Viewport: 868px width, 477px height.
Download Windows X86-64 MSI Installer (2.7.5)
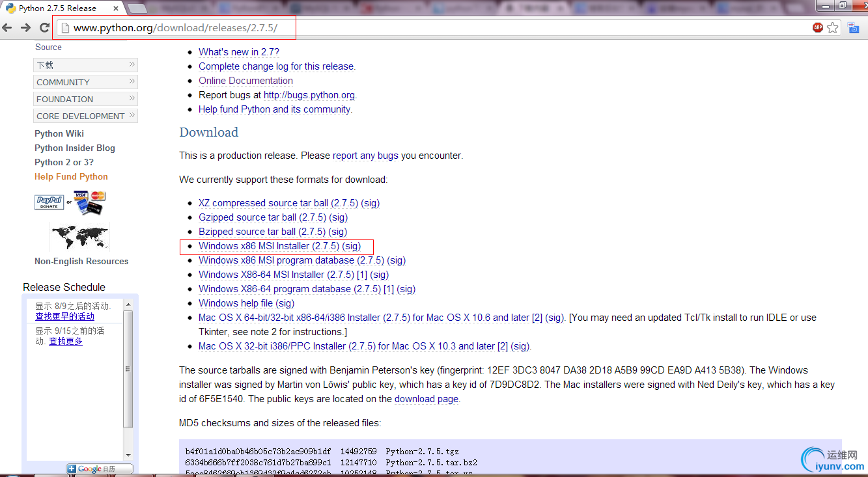(x=276, y=275)
